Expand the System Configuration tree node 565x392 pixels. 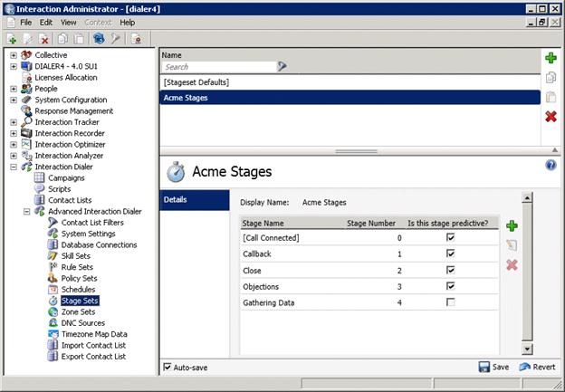(x=14, y=100)
